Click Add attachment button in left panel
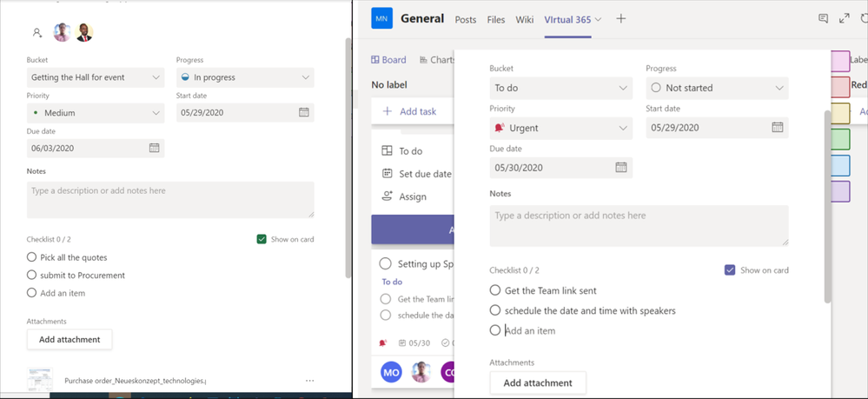The image size is (868, 399). tap(70, 339)
